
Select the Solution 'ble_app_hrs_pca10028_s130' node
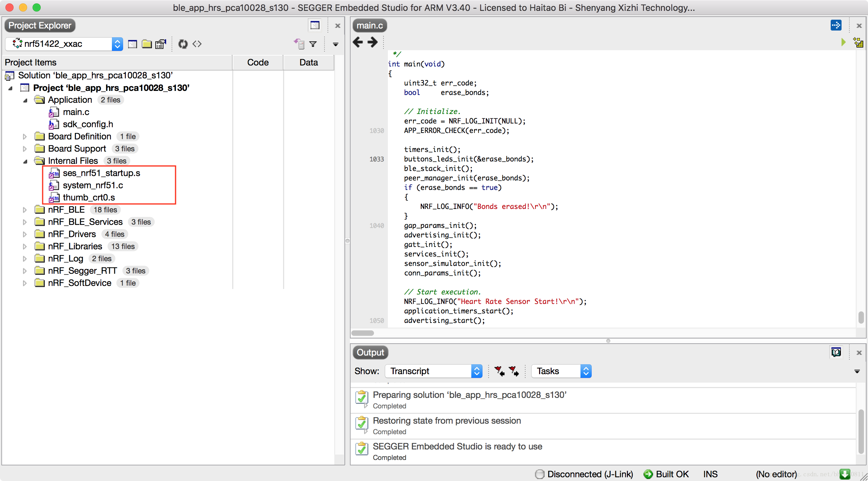click(95, 75)
